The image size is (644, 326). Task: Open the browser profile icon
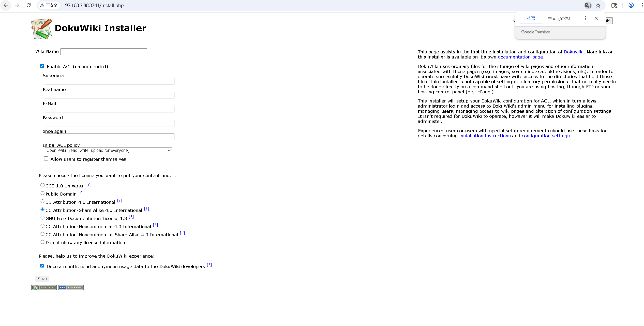[x=631, y=5]
